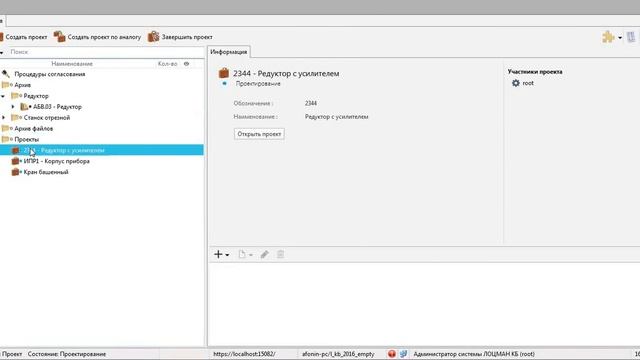Screen dimensions: 640x360
Task: Click the Открыть проект button
Action: [259, 134]
